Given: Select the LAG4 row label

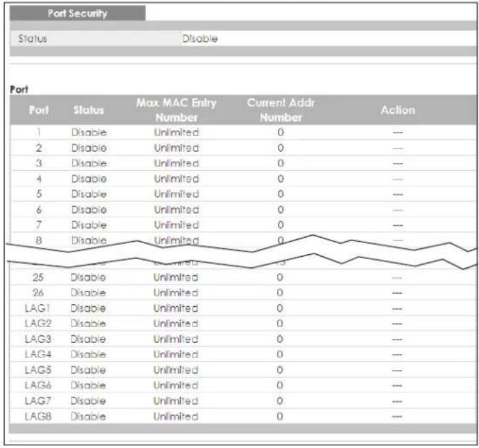Looking at the screenshot, I should [38, 354].
